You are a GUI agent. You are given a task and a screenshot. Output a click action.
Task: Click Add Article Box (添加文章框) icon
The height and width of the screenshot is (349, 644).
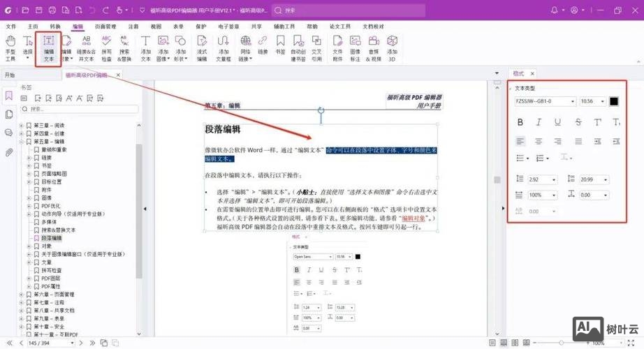tap(224, 47)
